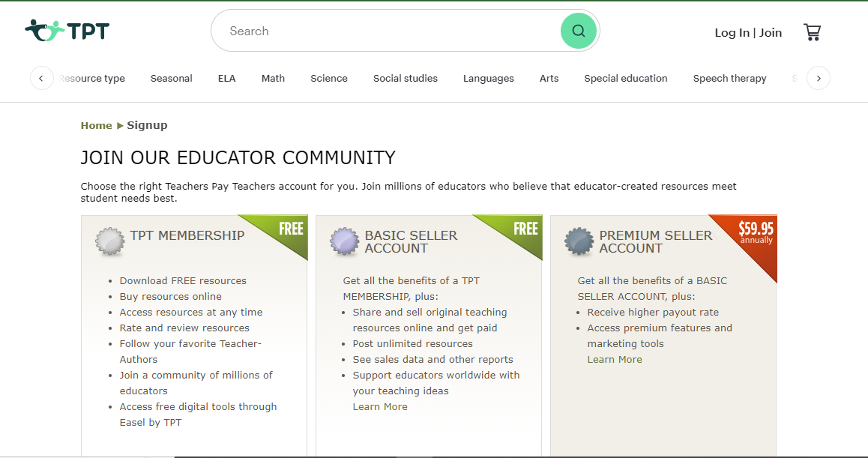
Task: Click the green search magnifier icon
Action: click(578, 30)
